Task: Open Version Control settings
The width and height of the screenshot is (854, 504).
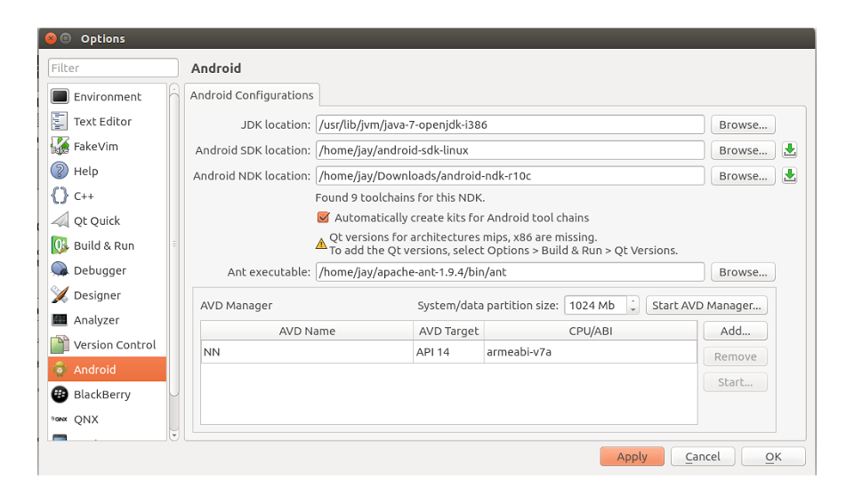Action: [108, 345]
